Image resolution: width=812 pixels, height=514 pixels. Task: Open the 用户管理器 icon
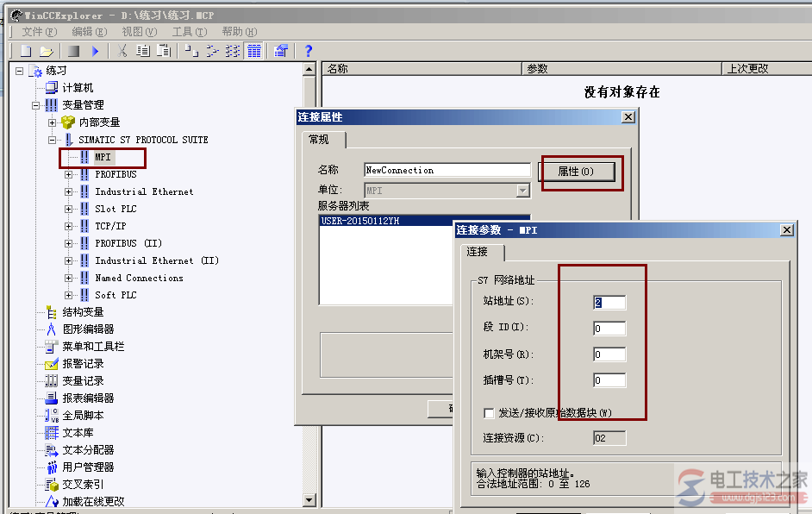[51, 467]
